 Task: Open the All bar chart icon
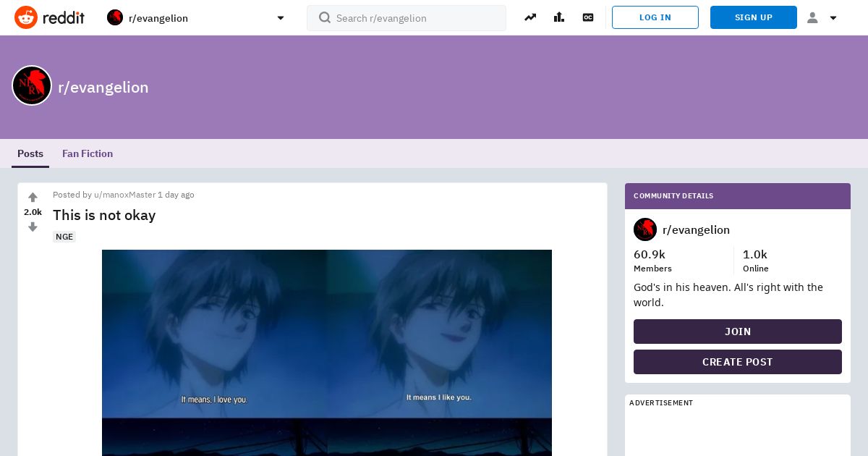pyautogui.click(x=559, y=17)
